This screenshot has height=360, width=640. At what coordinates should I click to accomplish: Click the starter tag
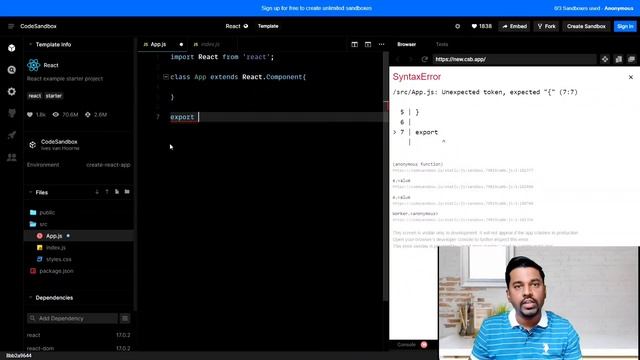click(54, 96)
